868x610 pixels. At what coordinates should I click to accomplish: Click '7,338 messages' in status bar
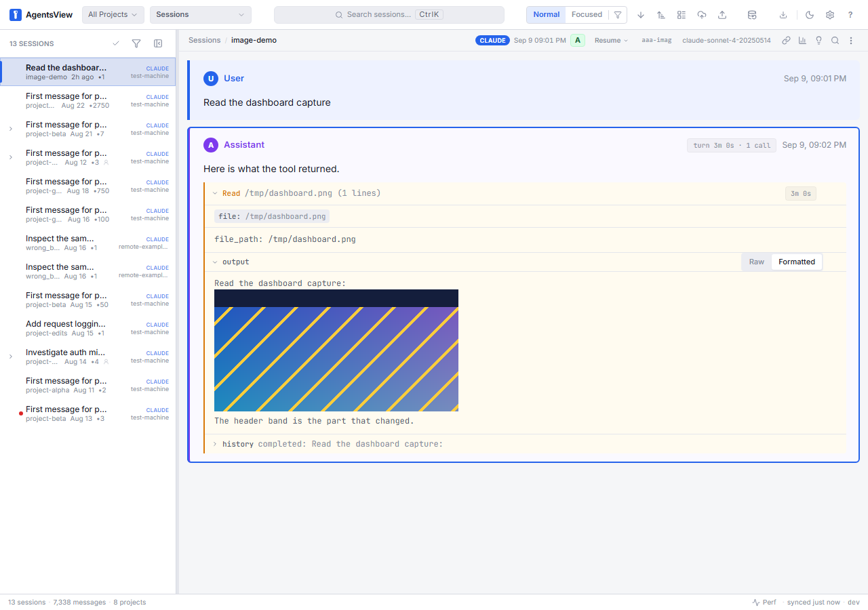79,602
